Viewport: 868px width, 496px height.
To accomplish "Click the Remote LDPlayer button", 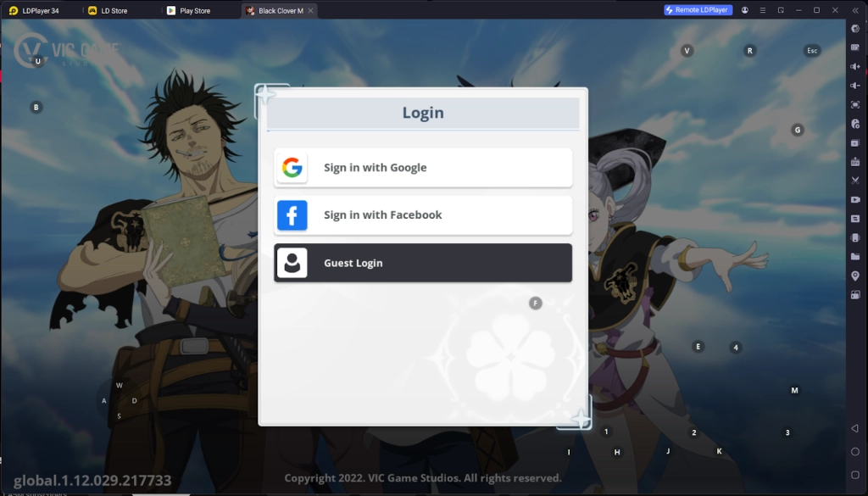I will (698, 10).
